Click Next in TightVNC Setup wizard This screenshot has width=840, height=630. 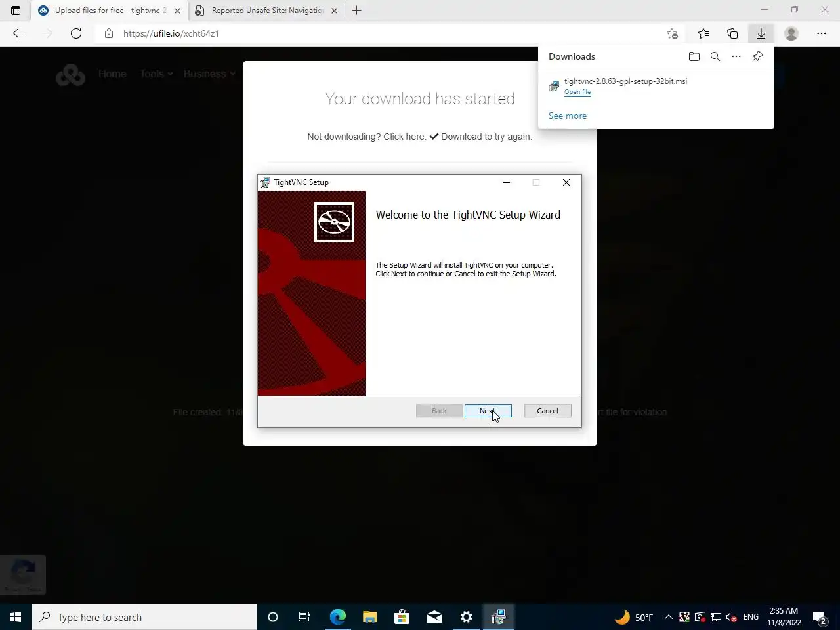[488, 411]
